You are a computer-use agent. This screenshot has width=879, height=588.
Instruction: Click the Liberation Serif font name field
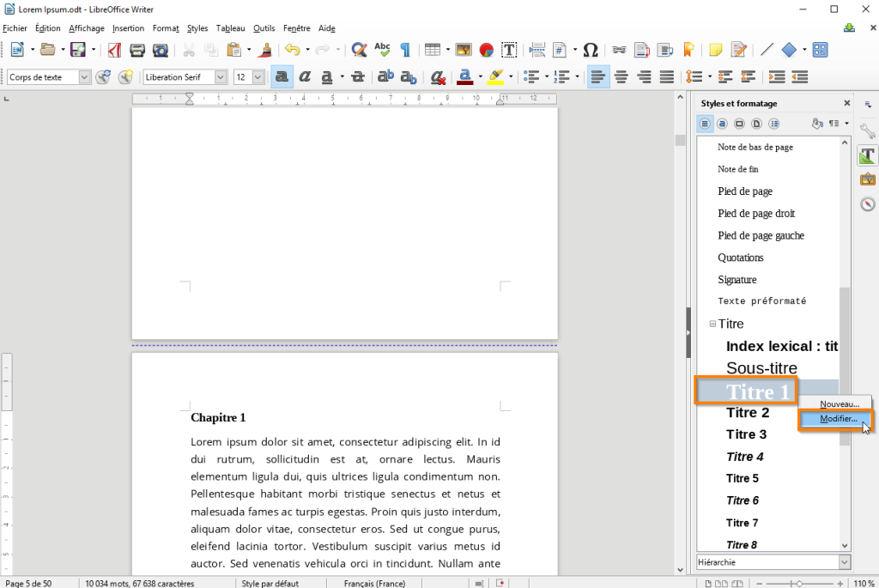pos(178,77)
